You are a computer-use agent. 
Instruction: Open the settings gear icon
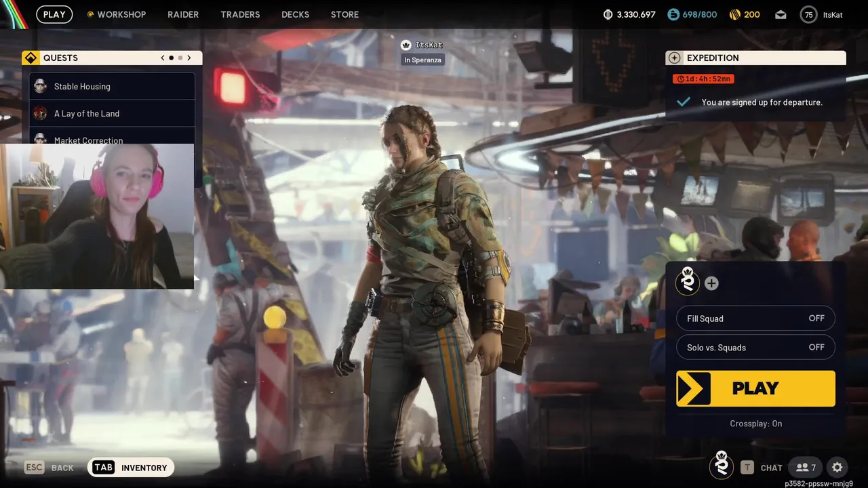(x=837, y=467)
